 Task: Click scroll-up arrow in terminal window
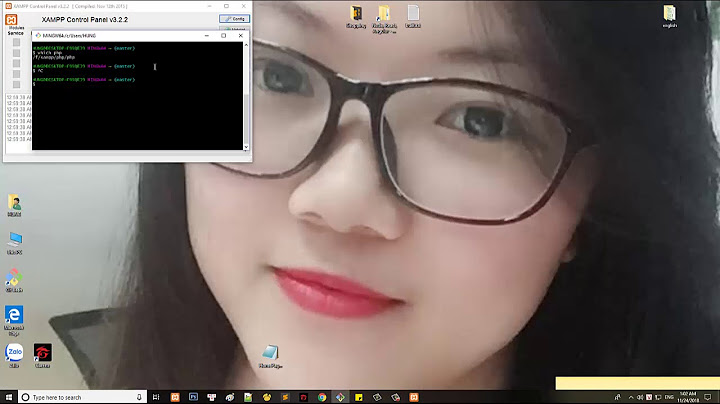(246, 45)
